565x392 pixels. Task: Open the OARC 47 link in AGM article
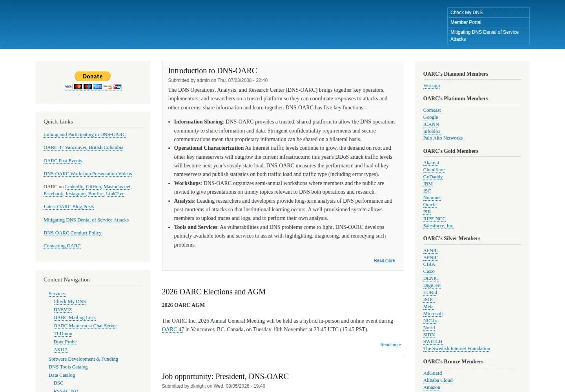(173, 329)
